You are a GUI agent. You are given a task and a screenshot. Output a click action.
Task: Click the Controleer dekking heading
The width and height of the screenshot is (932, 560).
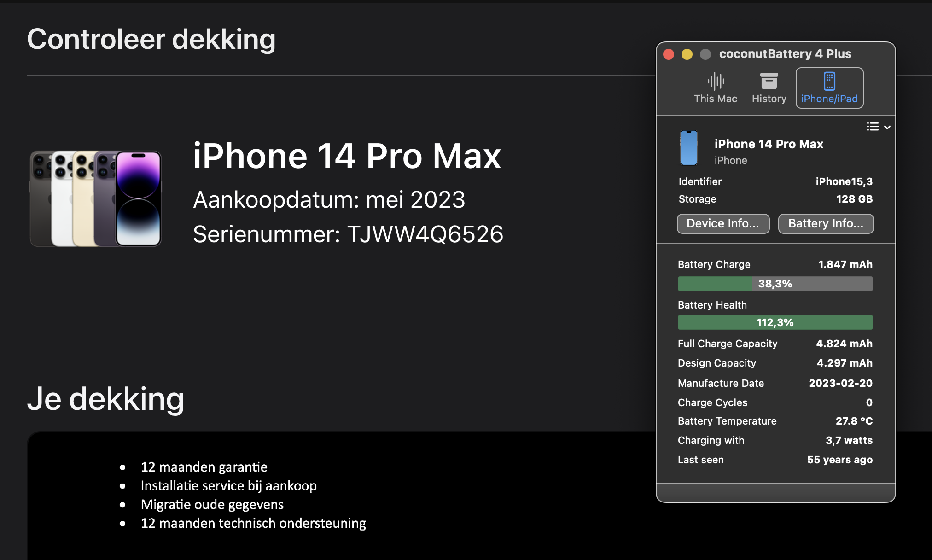(x=151, y=39)
